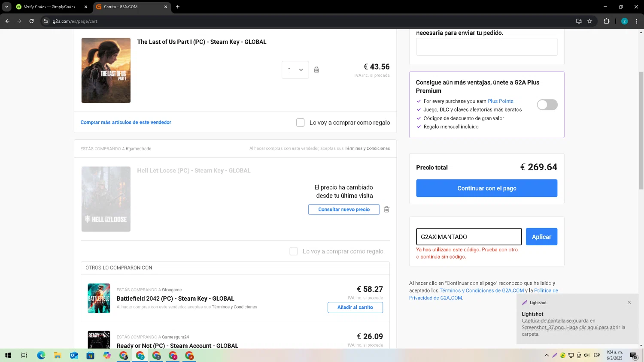Open File Explorer from the taskbar
This screenshot has height=362, width=644.
[x=57, y=355]
